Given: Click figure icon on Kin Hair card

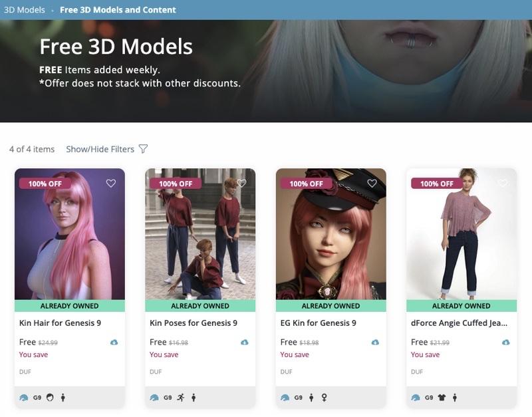Looking at the screenshot, I should pos(63,397).
